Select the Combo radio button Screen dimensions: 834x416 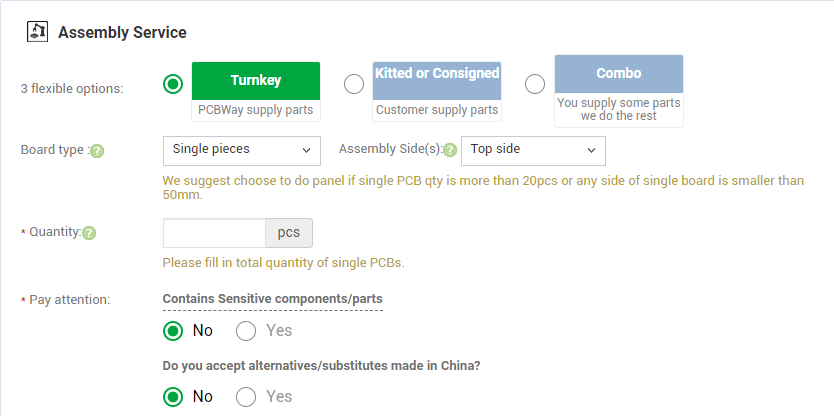535,84
